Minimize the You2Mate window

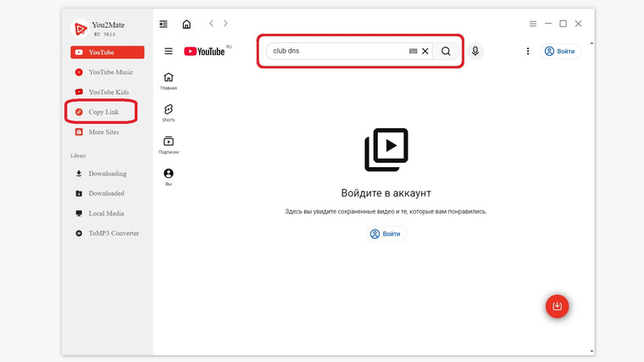(548, 24)
